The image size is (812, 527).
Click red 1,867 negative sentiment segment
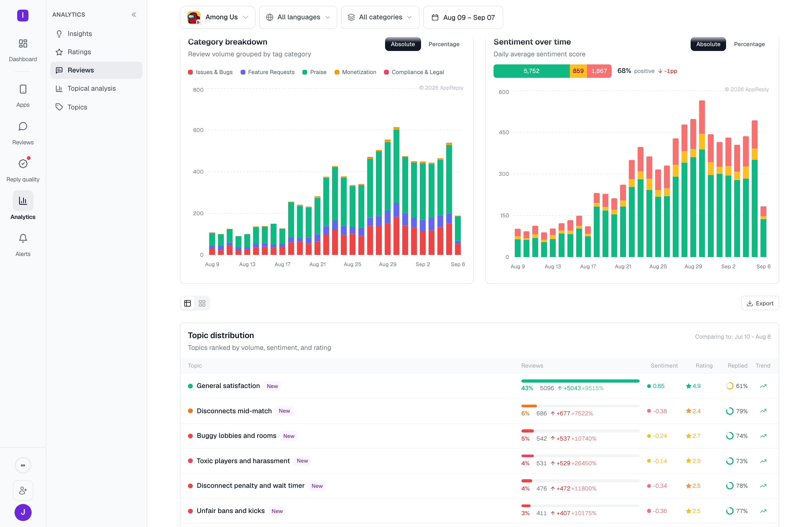pyautogui.click(x=599, y=71)
